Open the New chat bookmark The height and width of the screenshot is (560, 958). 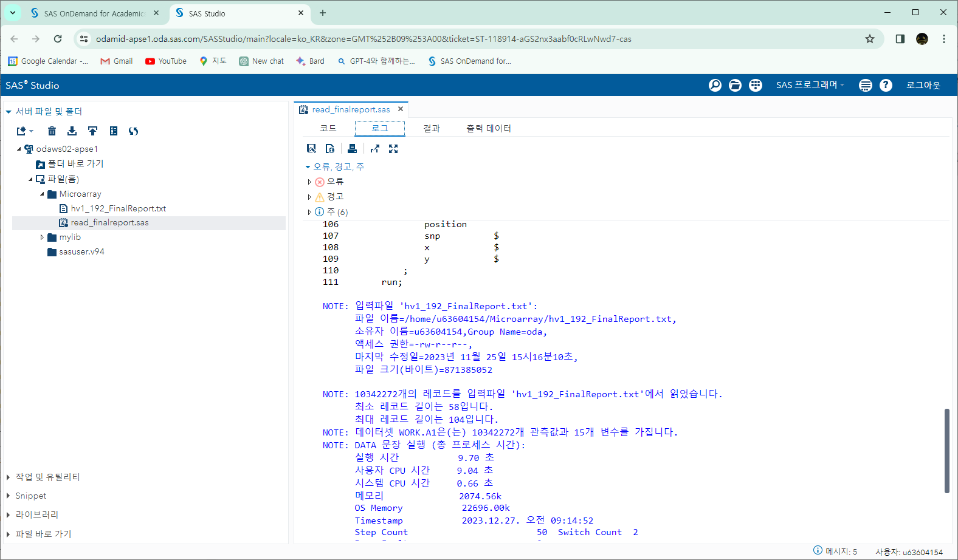coord(261,61)
